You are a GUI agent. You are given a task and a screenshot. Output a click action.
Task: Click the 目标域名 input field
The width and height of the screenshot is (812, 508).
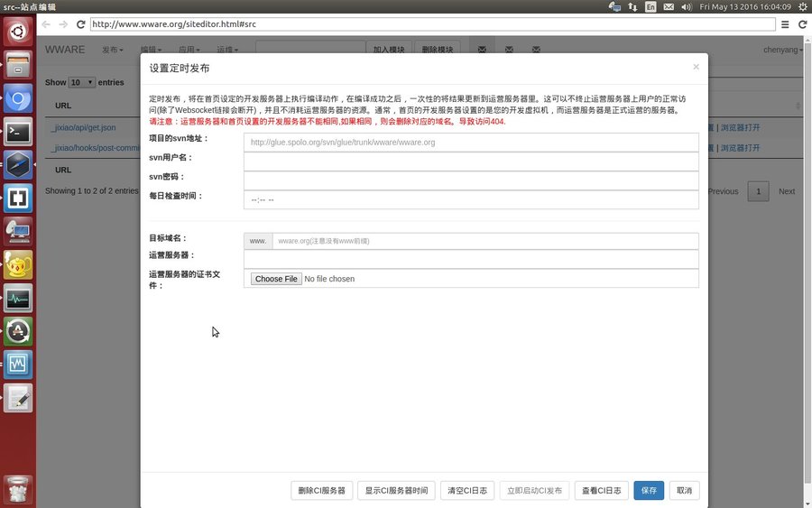[485, 241]
